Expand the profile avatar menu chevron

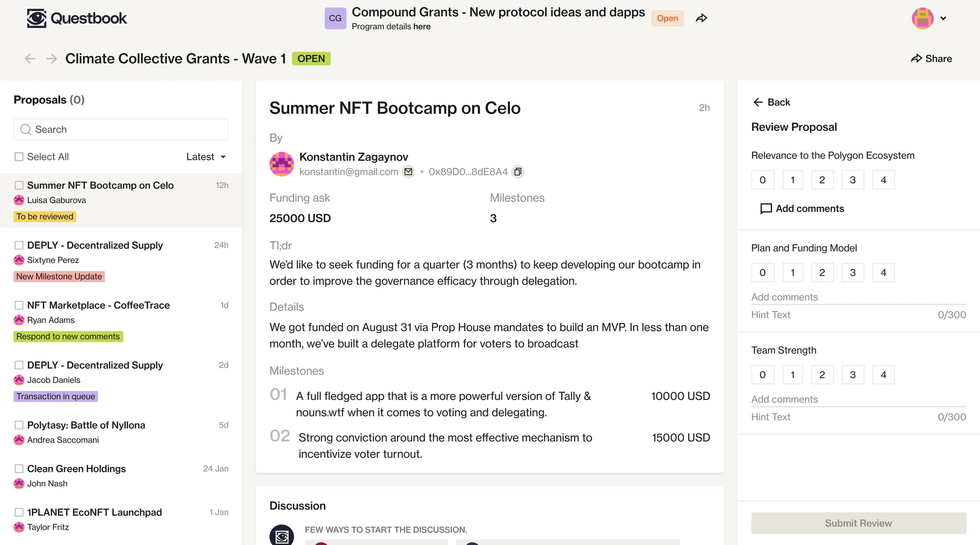(943, 18)
